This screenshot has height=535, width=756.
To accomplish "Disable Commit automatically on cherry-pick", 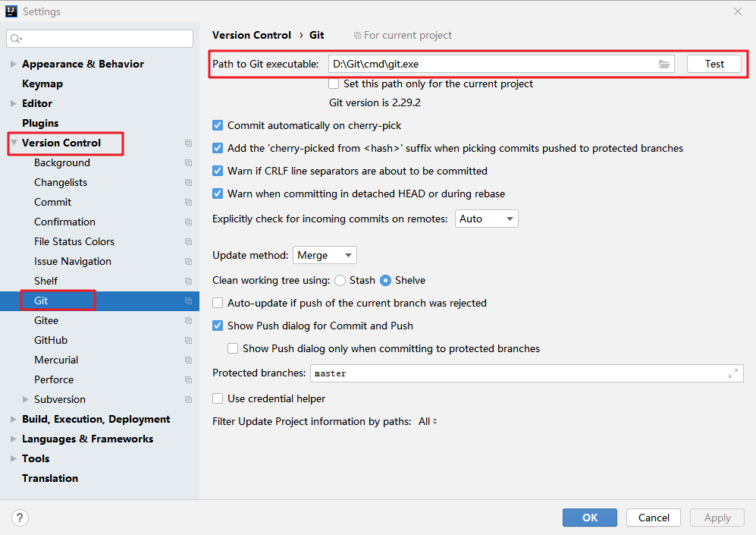I will click(x=218, y=126).
